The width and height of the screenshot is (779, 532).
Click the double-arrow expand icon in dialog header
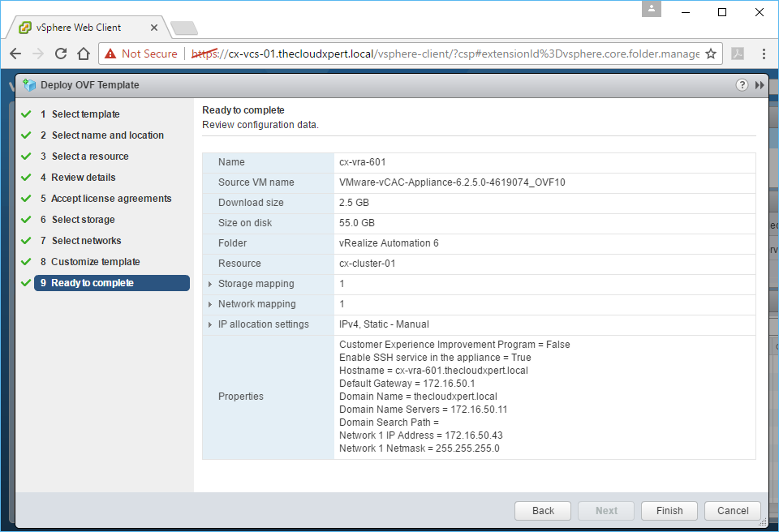pyautogui.click(x=760, y=85)
